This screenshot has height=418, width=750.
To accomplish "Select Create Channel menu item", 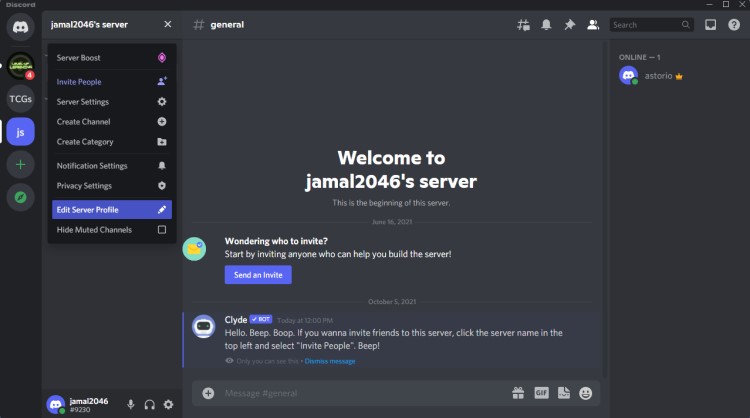I will [111, 122].
